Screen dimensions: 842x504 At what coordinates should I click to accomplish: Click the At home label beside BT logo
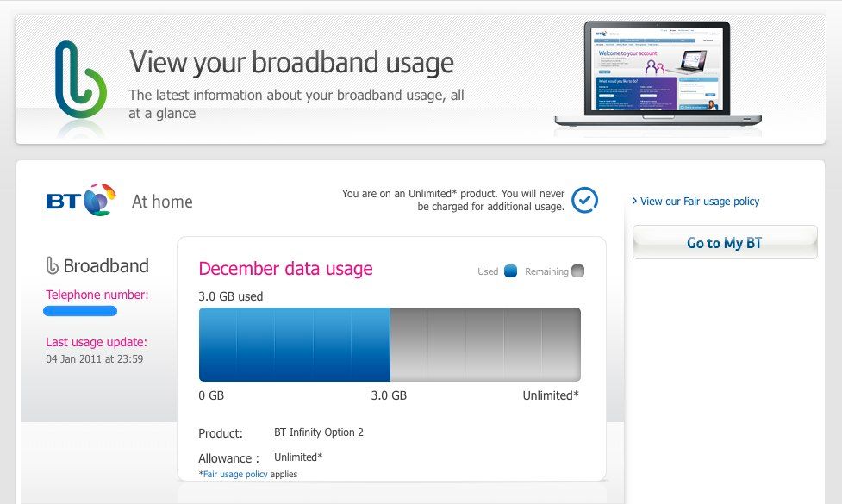(162, 202)
